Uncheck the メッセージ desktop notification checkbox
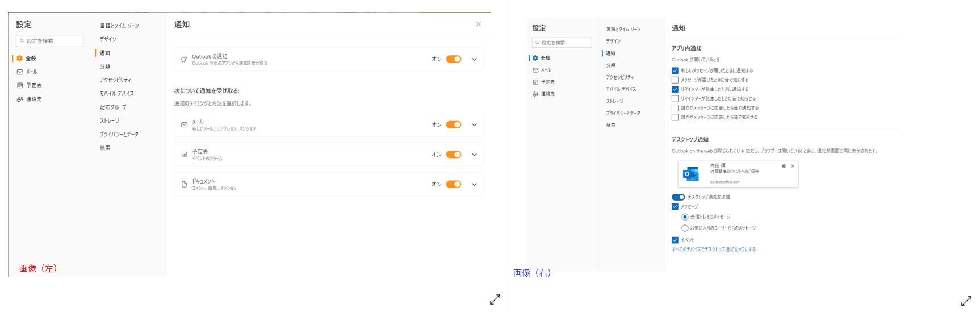Viewport: 980px width, 312px height. 675,207
